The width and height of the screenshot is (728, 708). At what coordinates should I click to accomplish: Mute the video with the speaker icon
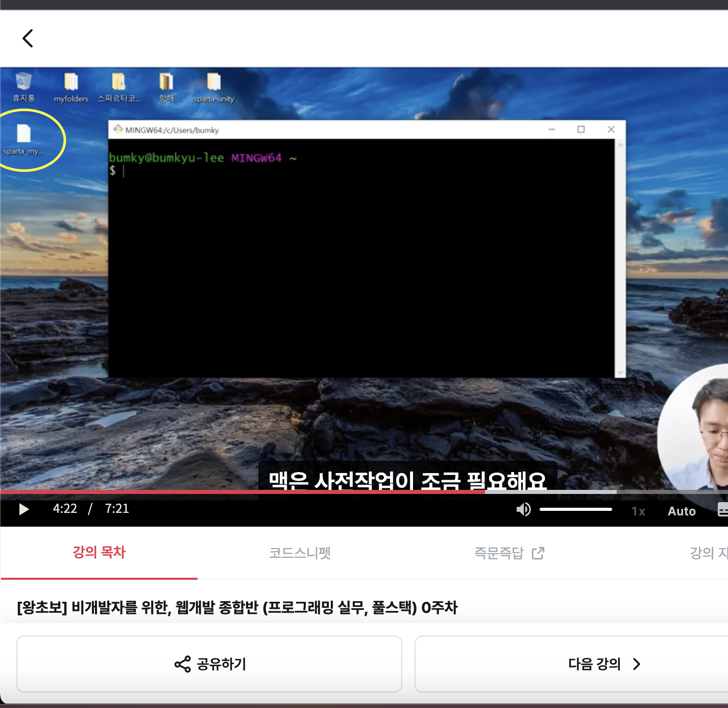pyautogui.click(x=523, y=509)
